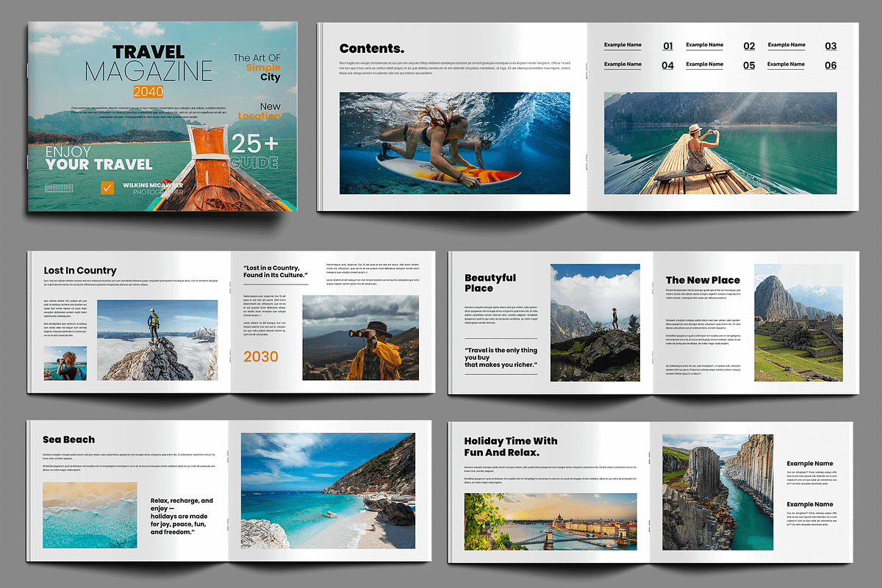
Task: Click the "Beautyful Place" heading
Action: tap(490, 283)
